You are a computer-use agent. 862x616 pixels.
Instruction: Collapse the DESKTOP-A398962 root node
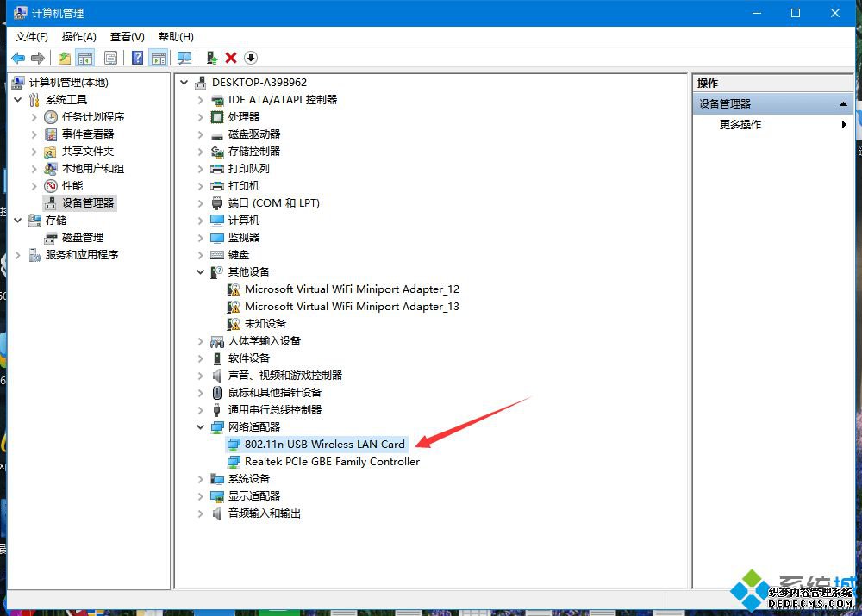pos(184,83)
